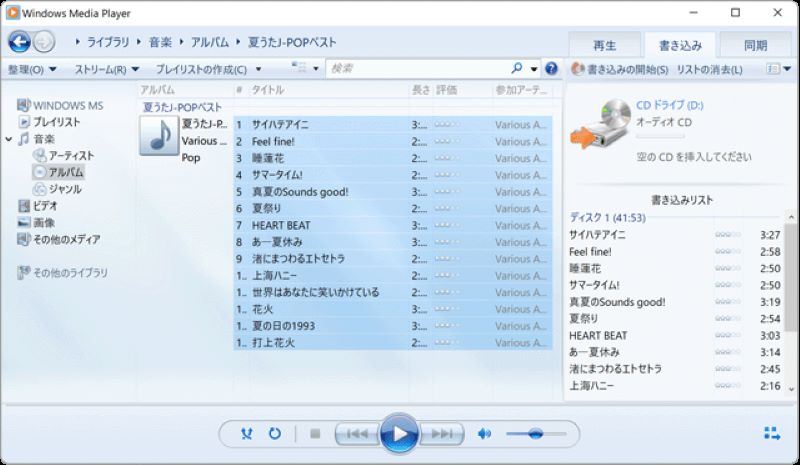
Task: Click プレイリストの作成(C) button
Action: (201, 69)
